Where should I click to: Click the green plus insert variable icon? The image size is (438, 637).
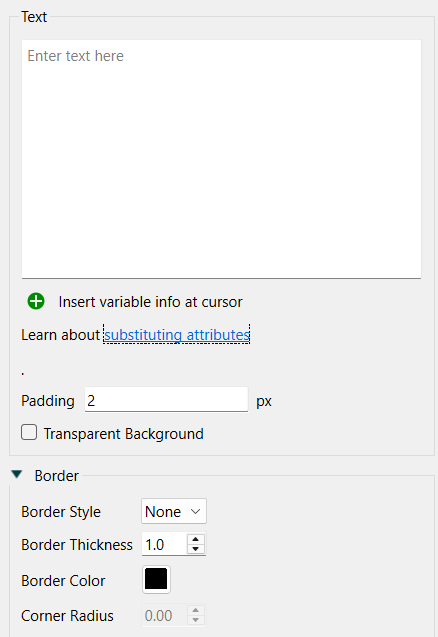(x=36, y=301)
